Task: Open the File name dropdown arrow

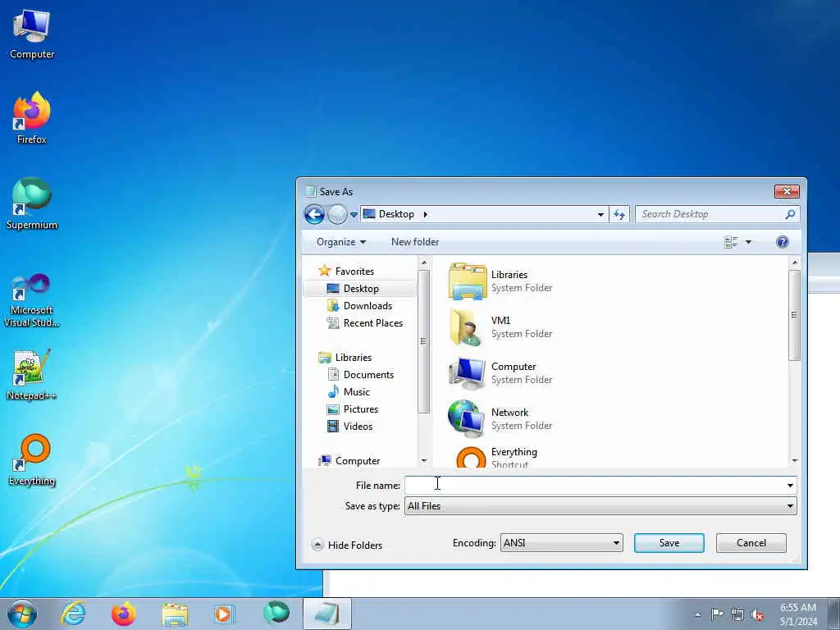Action: tap(790, 486)
